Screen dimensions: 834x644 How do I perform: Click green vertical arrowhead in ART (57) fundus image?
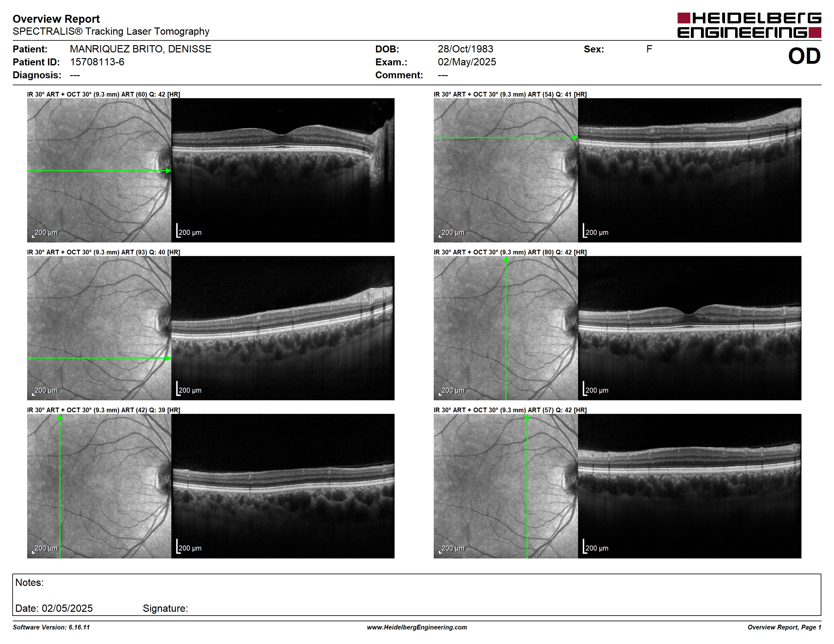(x=527, y=417)
